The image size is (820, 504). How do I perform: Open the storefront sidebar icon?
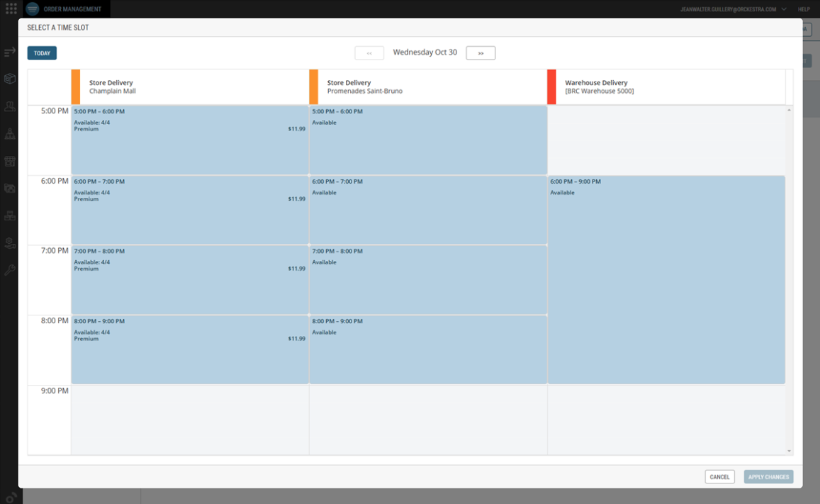(10, 162)
